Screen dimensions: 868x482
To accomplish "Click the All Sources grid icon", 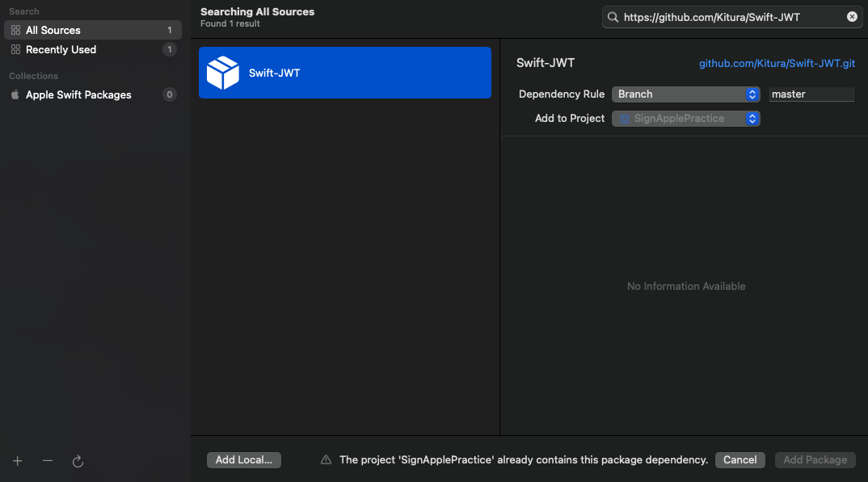I will [15, 30].
